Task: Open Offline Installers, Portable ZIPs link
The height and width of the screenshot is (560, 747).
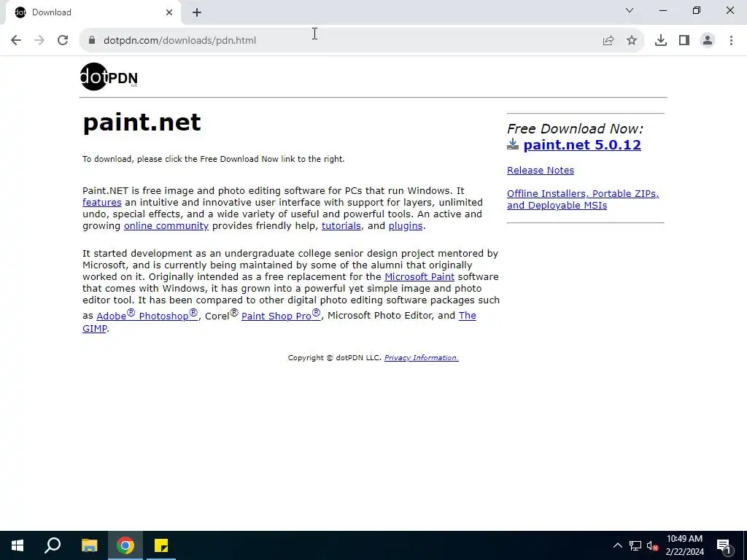Action: 583,200
